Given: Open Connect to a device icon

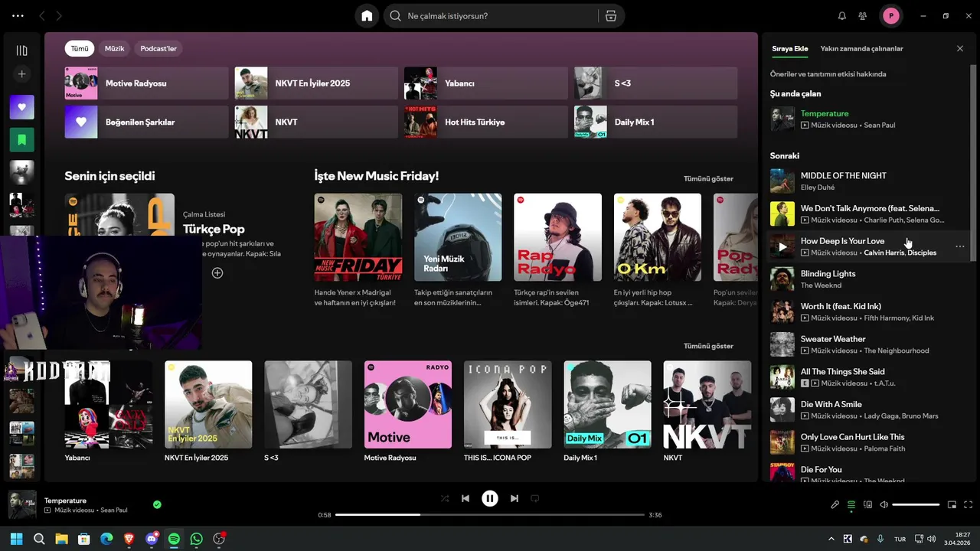Looking at the screenshot, I should tap(868, 505).
